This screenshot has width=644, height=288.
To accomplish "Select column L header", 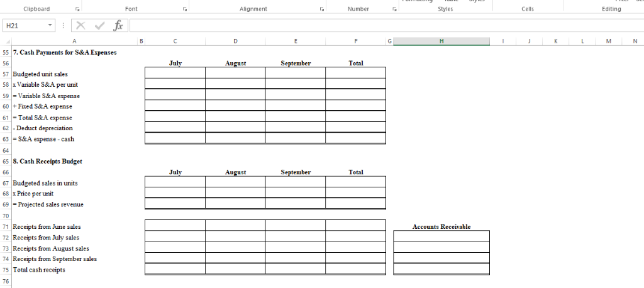I will [x=582, y=41].
